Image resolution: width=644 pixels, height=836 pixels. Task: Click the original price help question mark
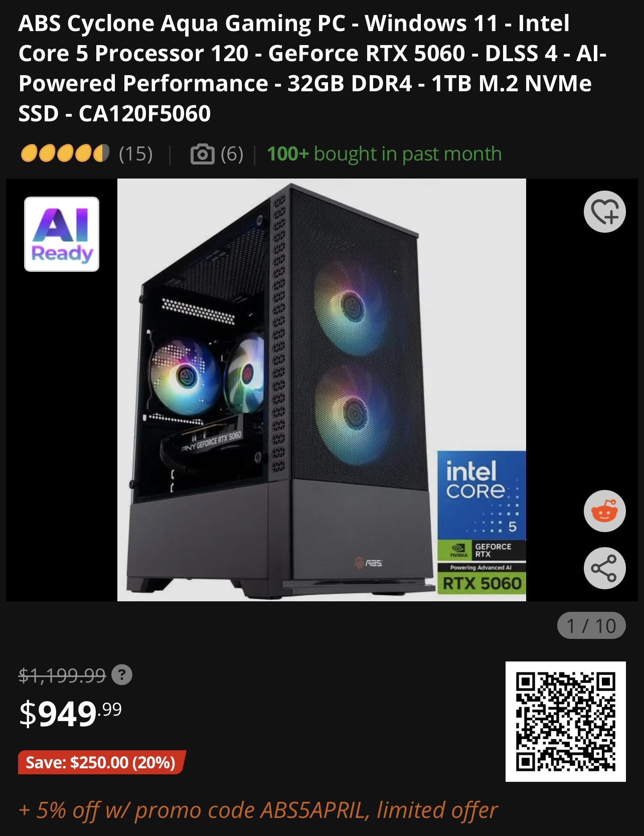pyautogui.click(x=122, y=675)
